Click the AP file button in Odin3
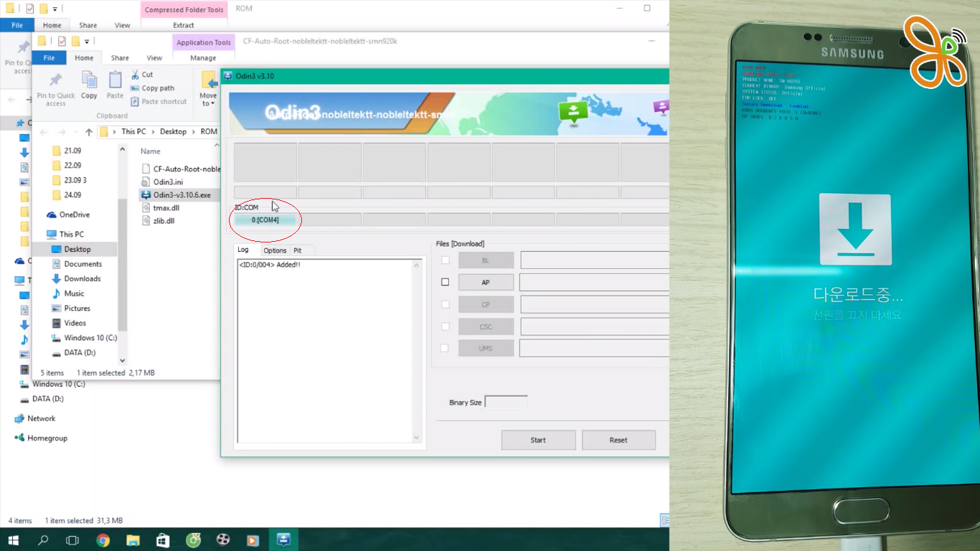 click(486, 282)
